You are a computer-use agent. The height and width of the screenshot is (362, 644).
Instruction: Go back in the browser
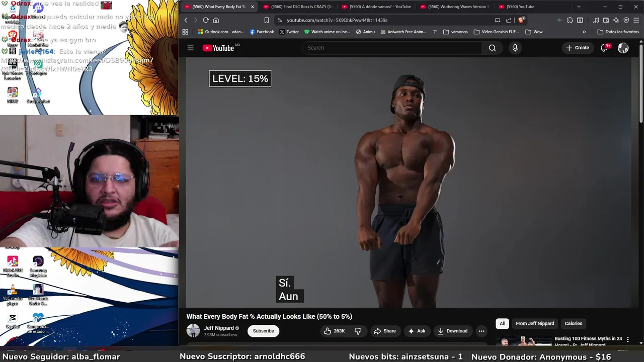pyautogui.click(x=186, y=20)
